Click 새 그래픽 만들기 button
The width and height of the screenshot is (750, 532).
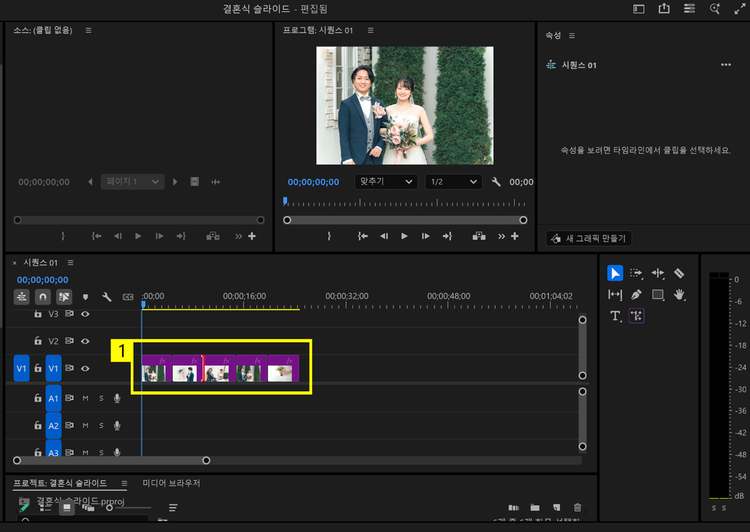click(589, 238)
